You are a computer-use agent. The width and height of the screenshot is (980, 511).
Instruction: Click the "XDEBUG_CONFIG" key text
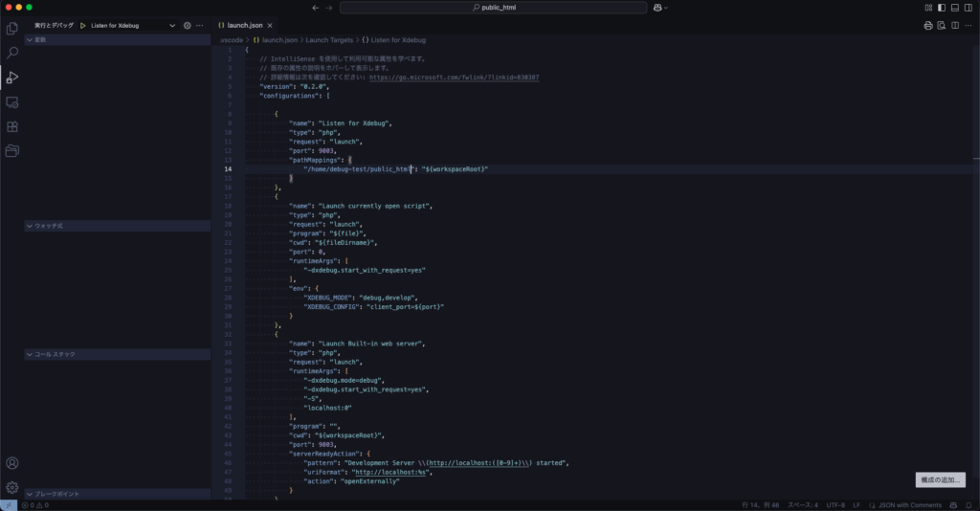click(x=331, y=307)
